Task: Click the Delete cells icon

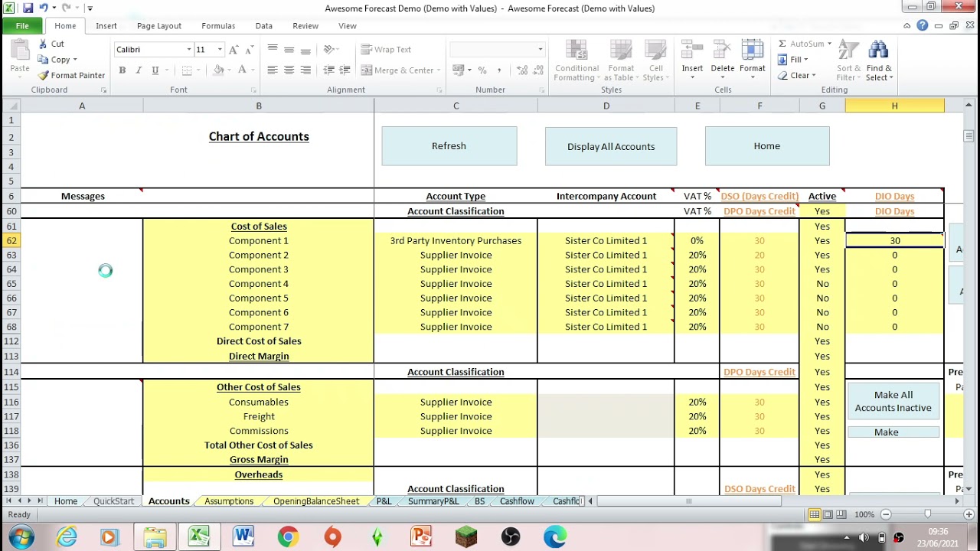Action: coord(722,51)
